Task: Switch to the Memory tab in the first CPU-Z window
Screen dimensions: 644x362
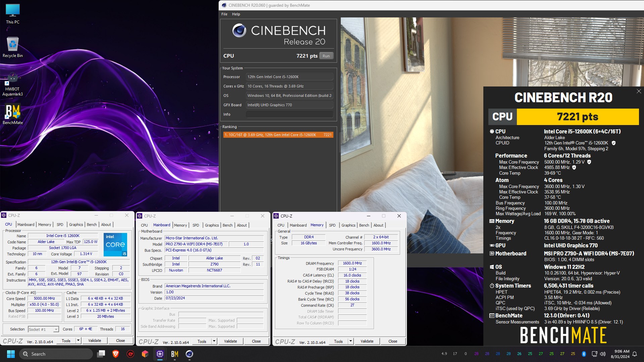Action: [45, 225]
